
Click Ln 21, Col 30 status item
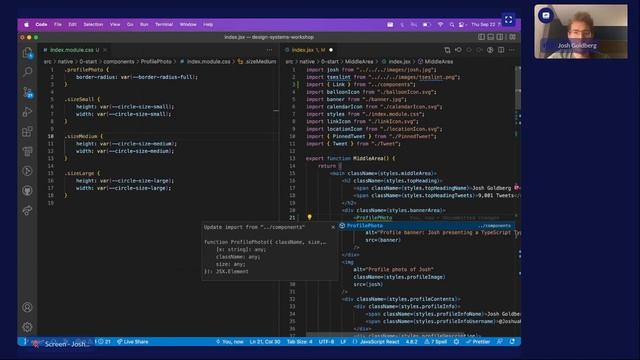click(265, 342)
